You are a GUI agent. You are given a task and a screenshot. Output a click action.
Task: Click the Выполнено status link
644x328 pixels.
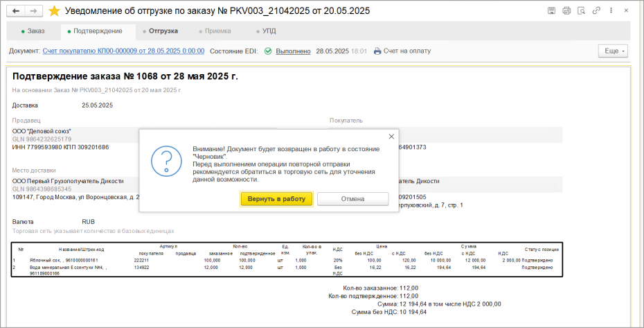tap(293, 51)
